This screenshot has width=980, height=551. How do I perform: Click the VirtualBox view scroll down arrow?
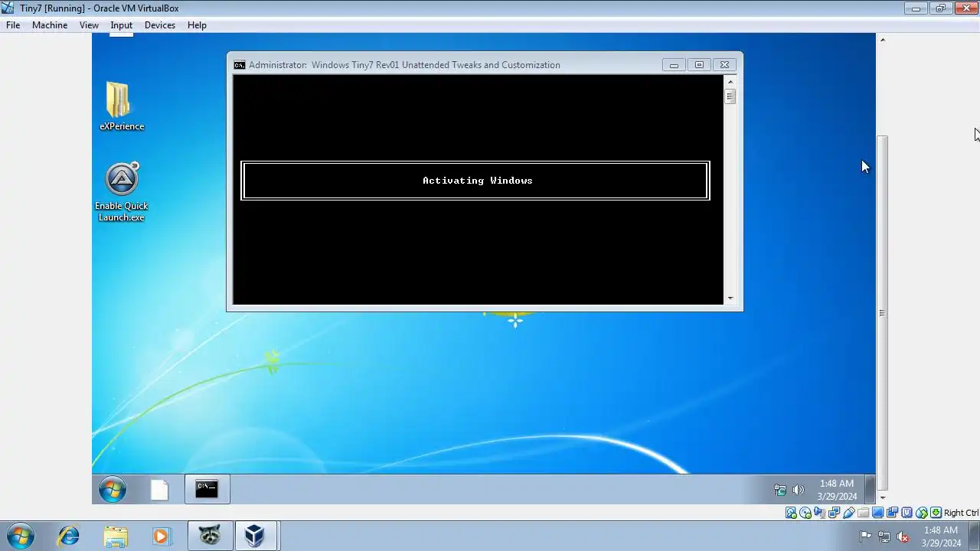pyautogui.click(x=882, y=497)
